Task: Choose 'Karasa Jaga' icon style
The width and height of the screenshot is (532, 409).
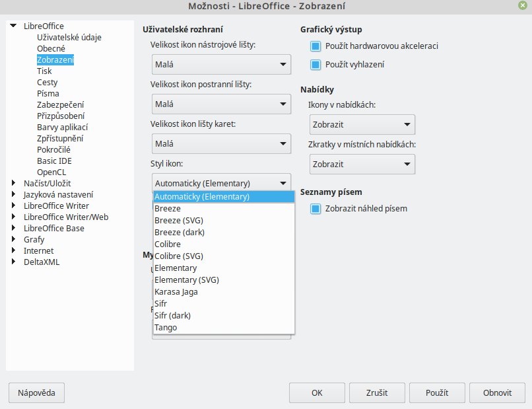Action: tap(224, 292)
